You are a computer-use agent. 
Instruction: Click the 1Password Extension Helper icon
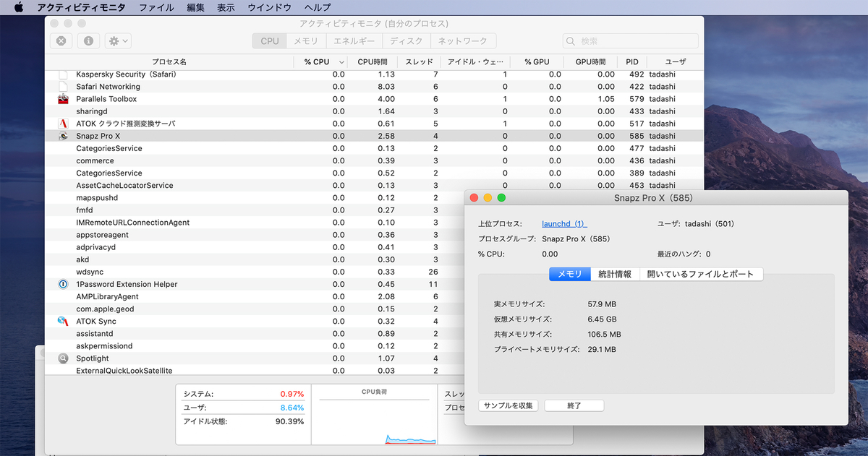pyautogui.click(x=63, y=285)
